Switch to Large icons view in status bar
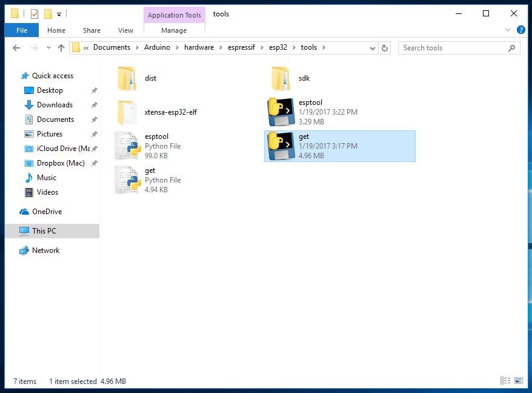The image size is (532, 393). click(519, 380)
